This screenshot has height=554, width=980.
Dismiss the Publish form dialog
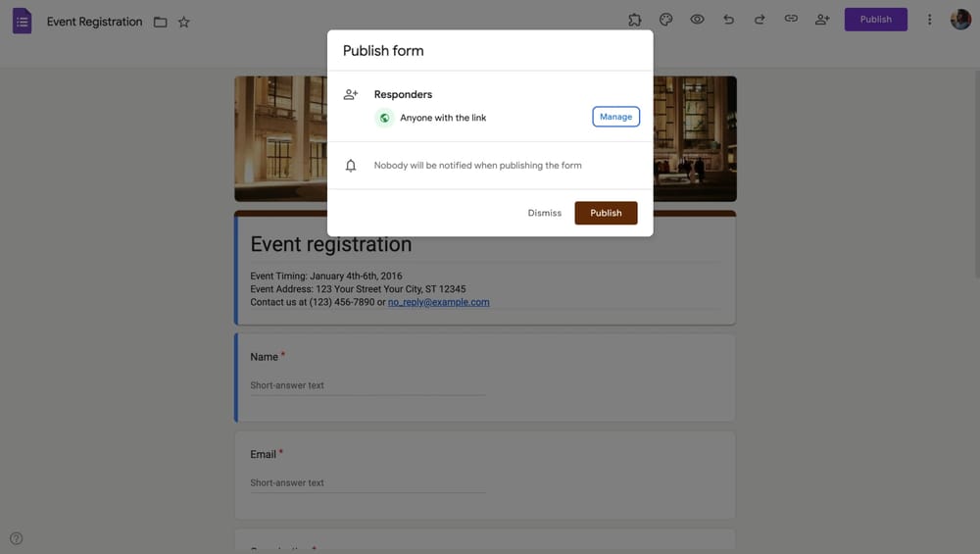point(545,213)
